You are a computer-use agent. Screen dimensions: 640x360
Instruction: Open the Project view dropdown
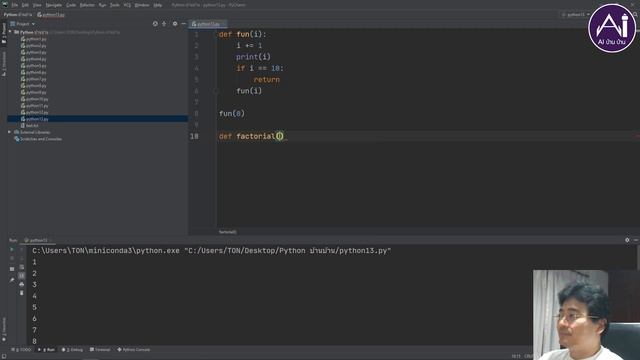click(x=23, y=24)
